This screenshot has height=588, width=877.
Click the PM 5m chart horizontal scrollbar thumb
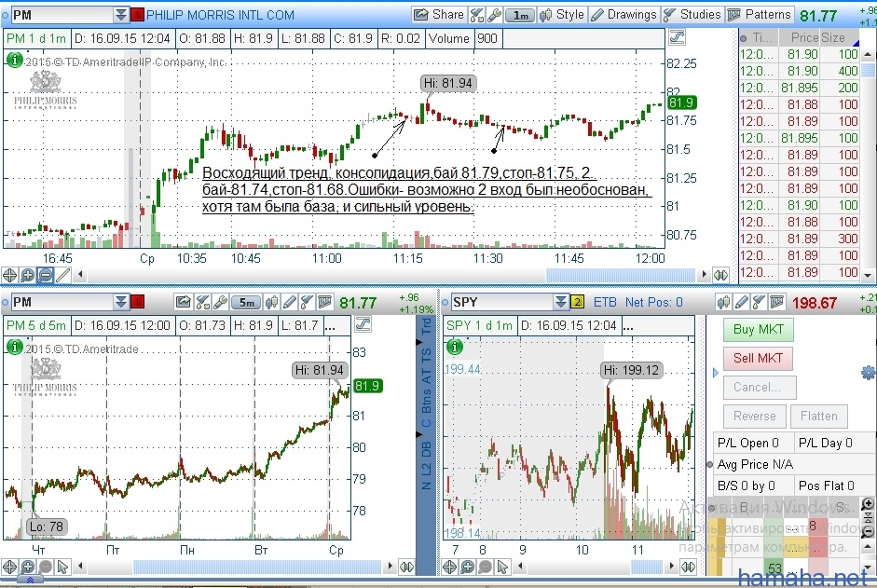(257, 567)
